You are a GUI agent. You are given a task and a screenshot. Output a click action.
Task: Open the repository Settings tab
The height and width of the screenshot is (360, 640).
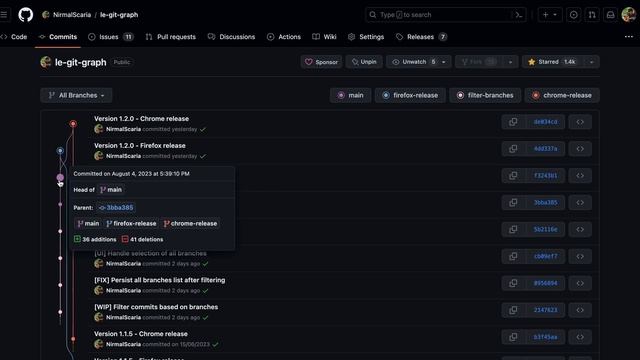366,37
